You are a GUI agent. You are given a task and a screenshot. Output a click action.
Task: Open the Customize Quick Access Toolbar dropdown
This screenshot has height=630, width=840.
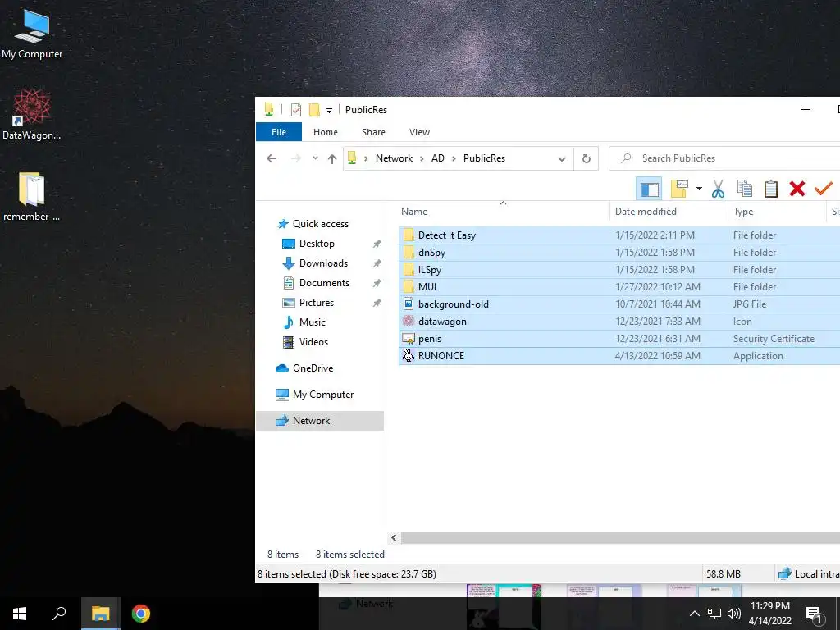point(330,111)
